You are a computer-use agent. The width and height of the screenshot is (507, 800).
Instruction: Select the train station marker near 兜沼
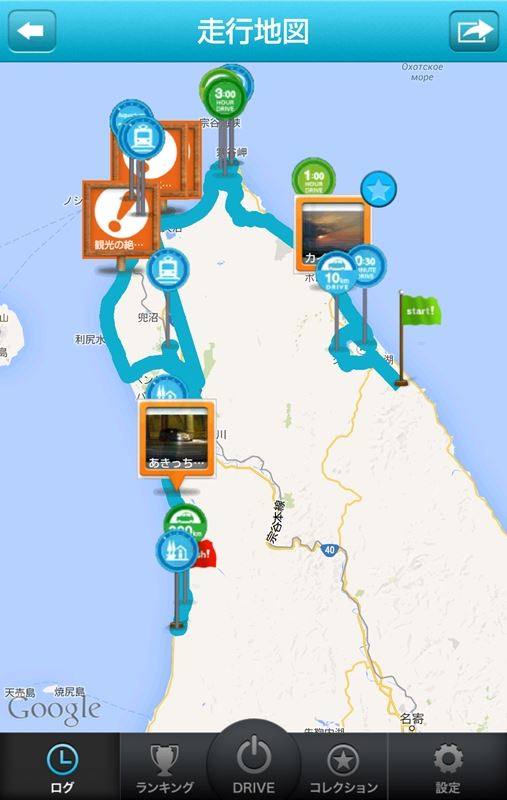(x=168, y=269)
